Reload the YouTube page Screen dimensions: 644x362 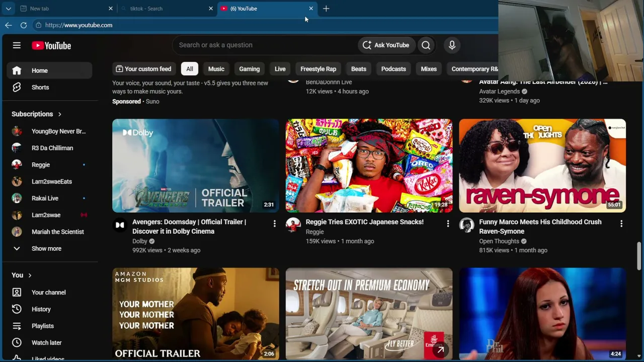(x=24, y=25)
